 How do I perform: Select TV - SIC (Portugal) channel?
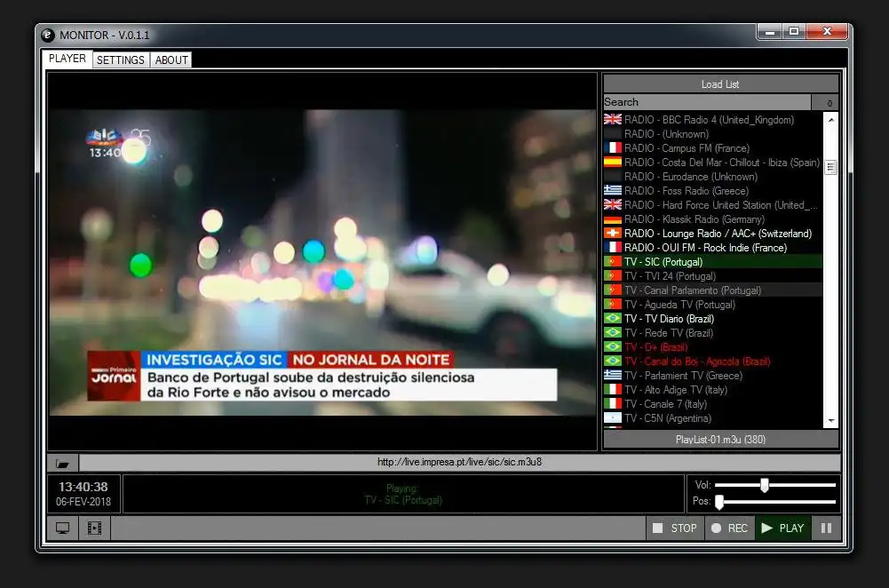coord(713,261)
